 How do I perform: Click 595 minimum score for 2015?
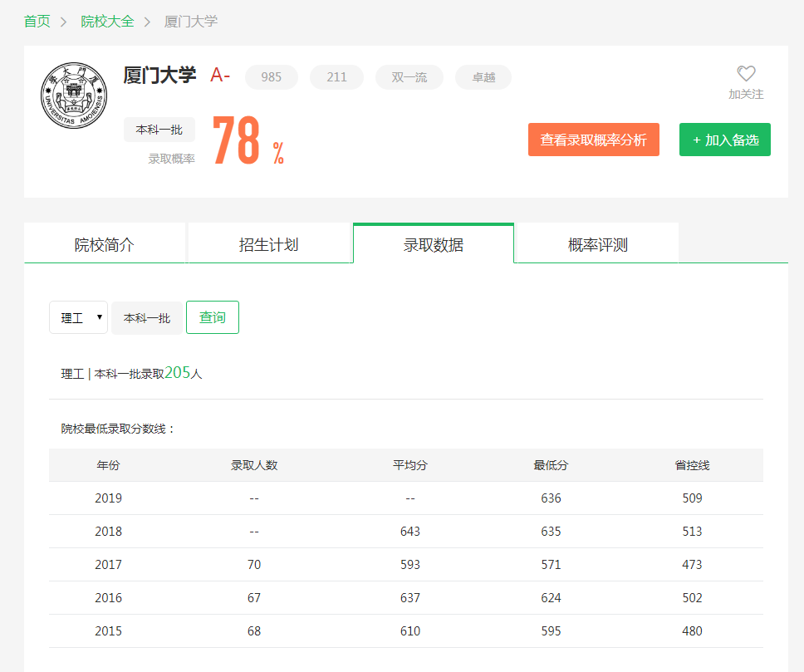(551, 631)
